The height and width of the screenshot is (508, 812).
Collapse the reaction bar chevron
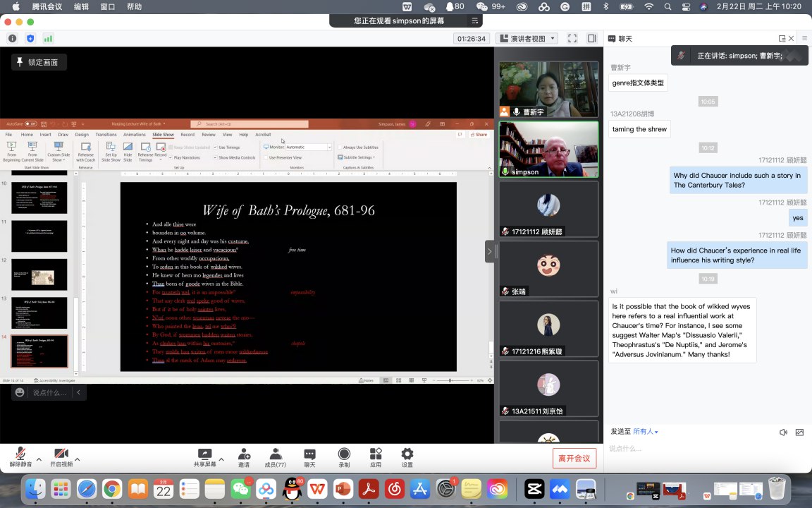79,392
